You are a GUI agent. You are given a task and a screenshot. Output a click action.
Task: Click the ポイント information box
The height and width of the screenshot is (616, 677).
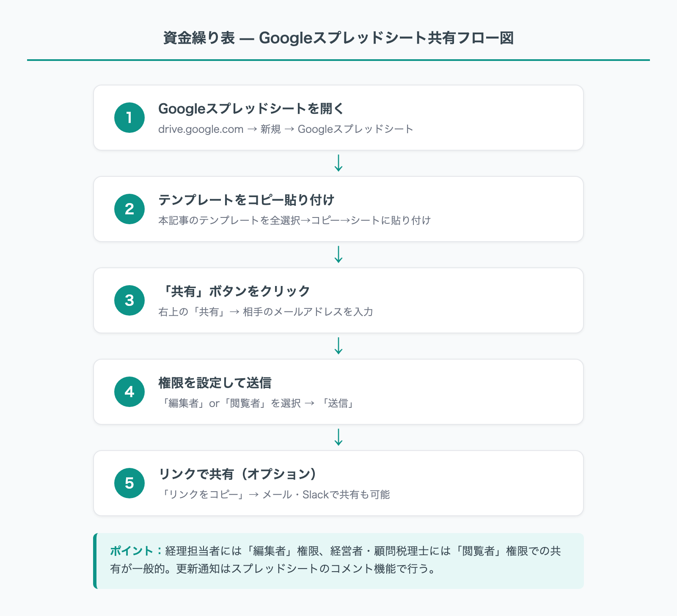click(x=338, y=561)
